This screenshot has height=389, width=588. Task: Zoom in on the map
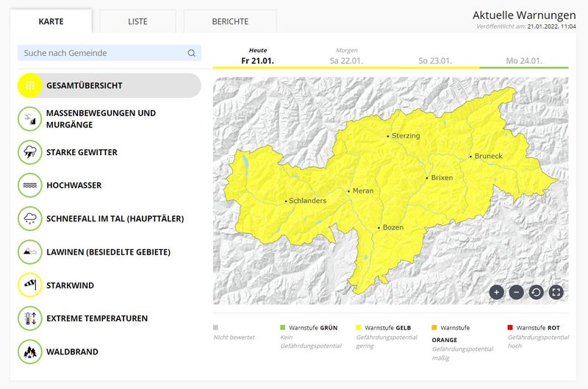pyautogui.click(x=496, y=292)
